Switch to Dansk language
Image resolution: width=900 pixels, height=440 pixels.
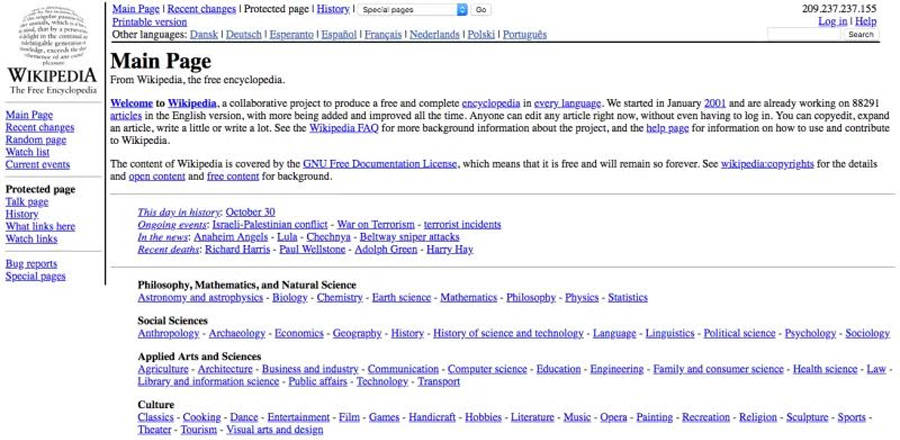click(x=204, y=34)
